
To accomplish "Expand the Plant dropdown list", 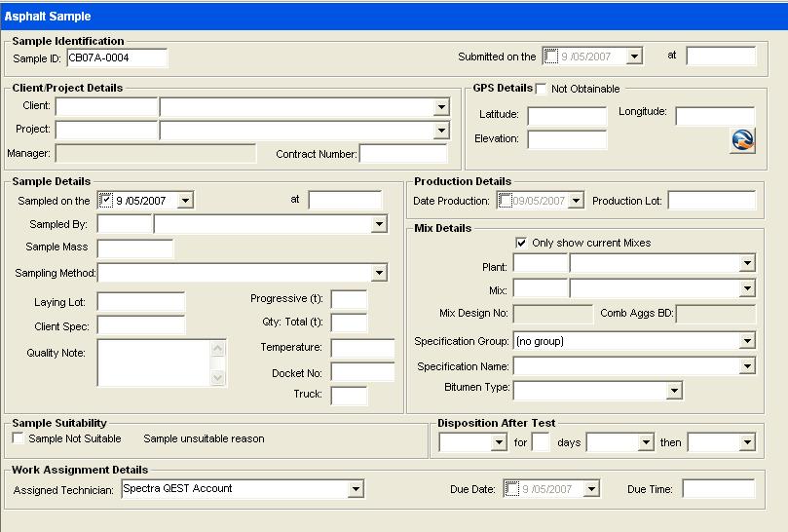I will (747, 264).
